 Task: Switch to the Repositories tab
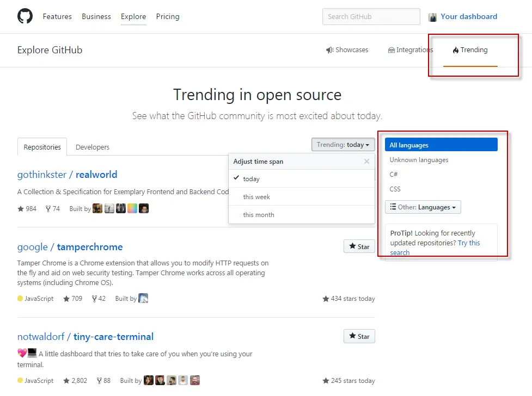click(42, 147)
